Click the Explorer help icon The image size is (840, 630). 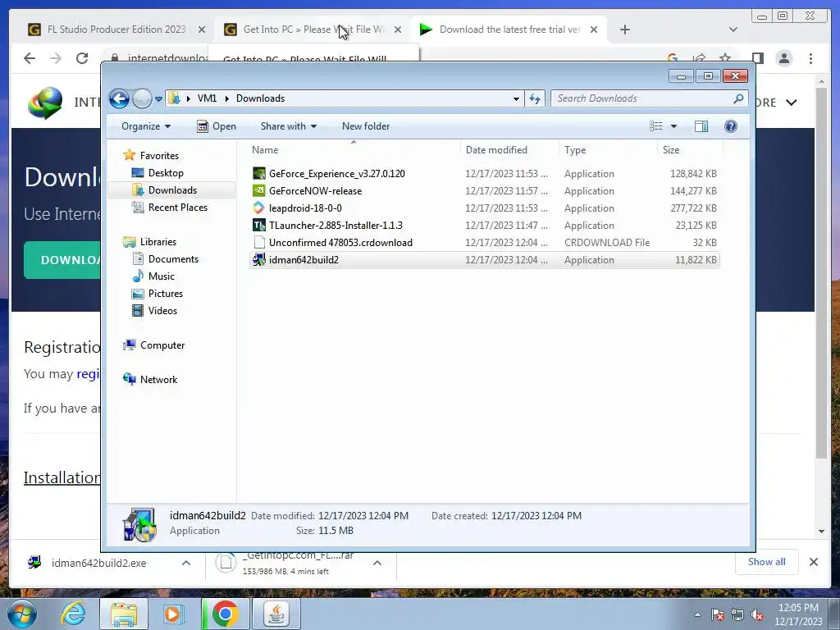point(731,126)
